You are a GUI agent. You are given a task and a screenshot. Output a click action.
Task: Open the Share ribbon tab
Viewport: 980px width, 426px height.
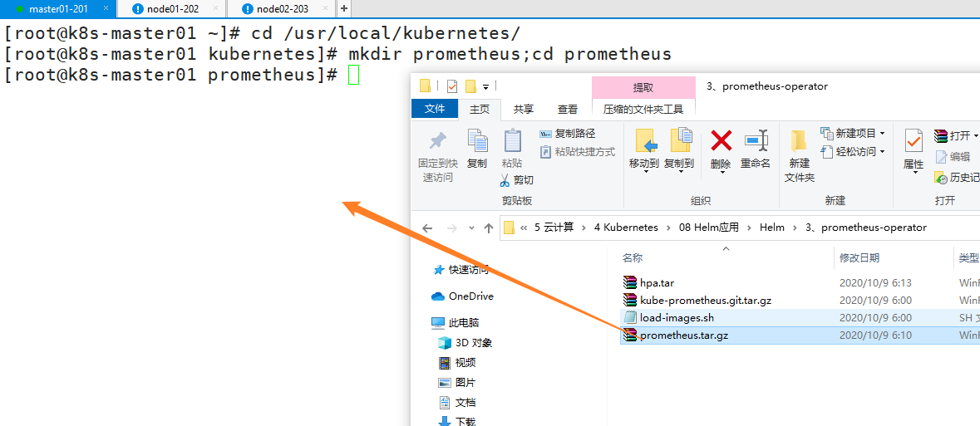pyautogui.click(x=523, y=109)
